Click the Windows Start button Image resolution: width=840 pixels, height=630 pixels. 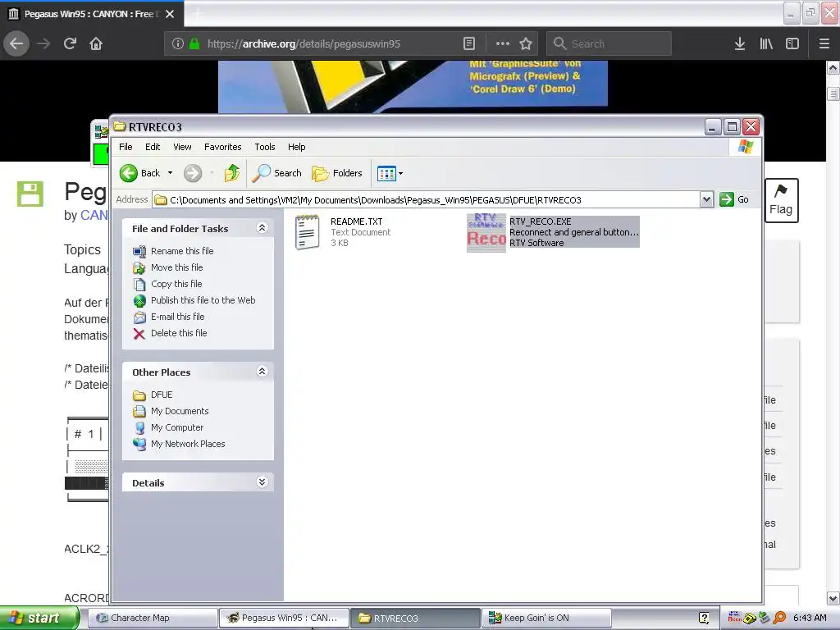pyautogui.click(x=39, y=618)
